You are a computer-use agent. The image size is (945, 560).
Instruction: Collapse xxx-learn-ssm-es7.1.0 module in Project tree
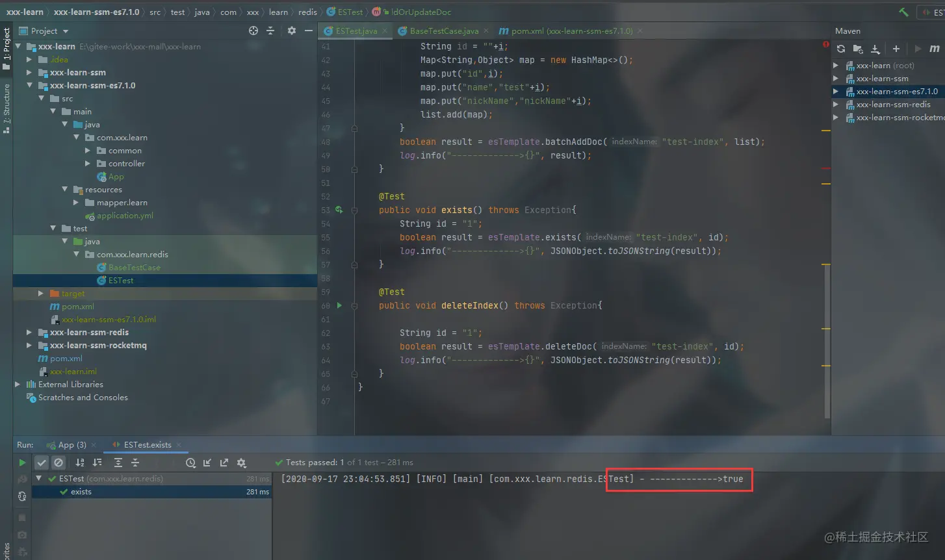click(29, 85)
